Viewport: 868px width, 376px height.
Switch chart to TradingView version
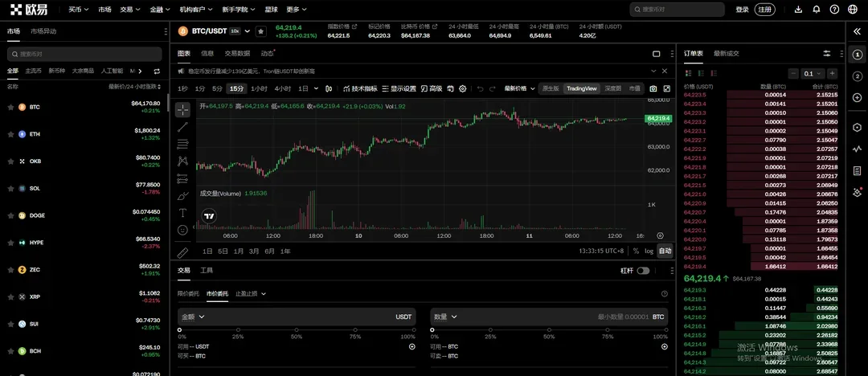582,88
